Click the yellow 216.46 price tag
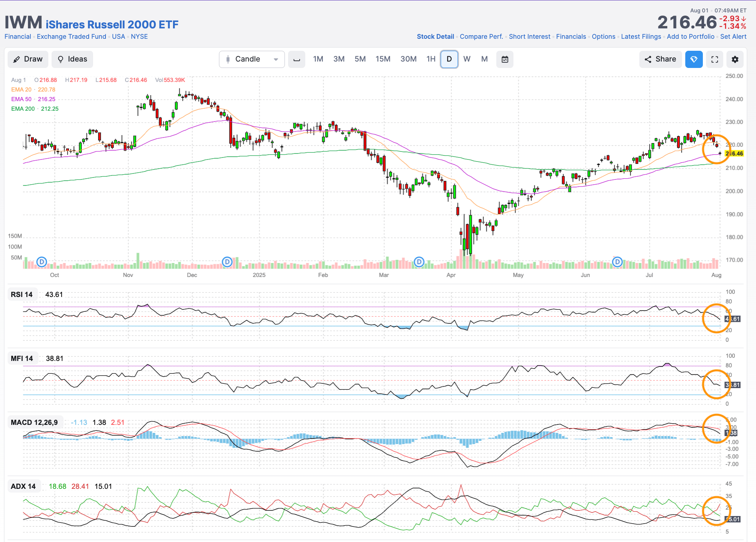Viewport: 756px width, 542px height. [734, 153]
